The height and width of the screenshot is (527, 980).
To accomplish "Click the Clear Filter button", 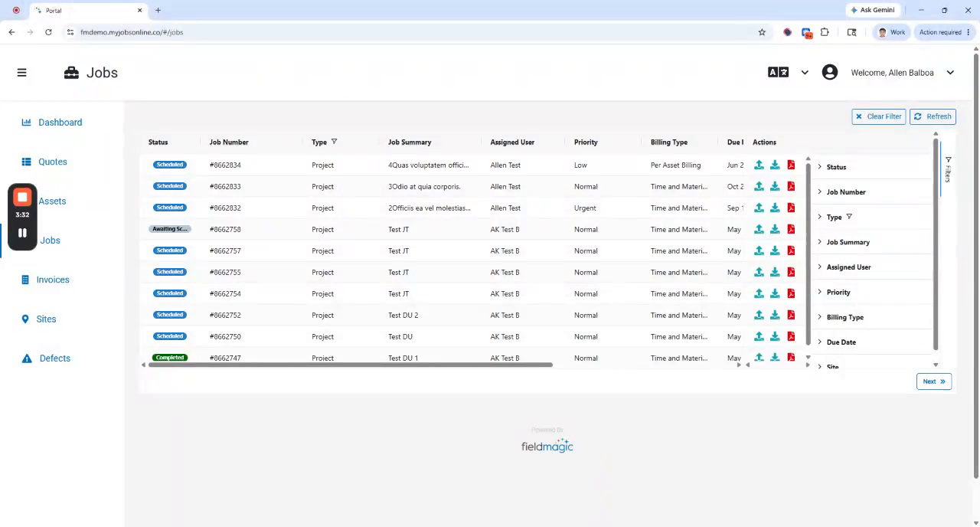I will tap(878, 116).
